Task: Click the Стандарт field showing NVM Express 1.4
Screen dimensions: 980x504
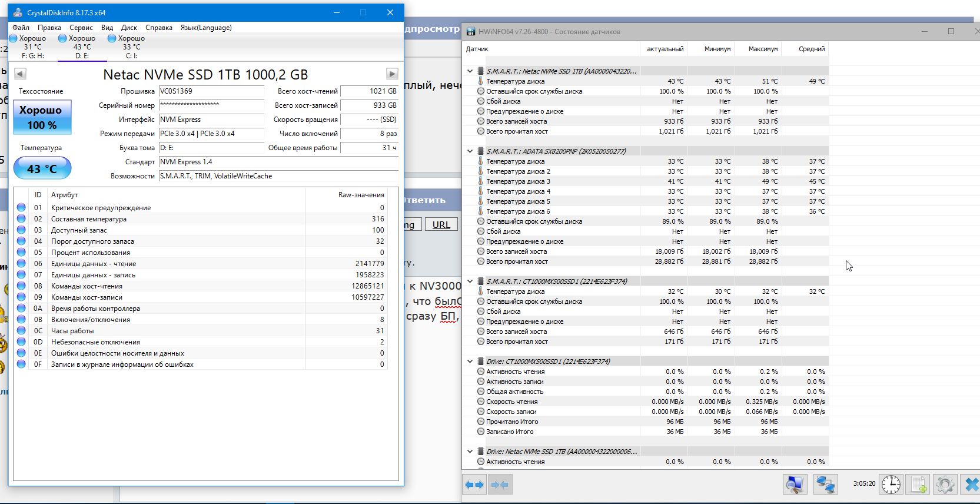Action: 278,162
